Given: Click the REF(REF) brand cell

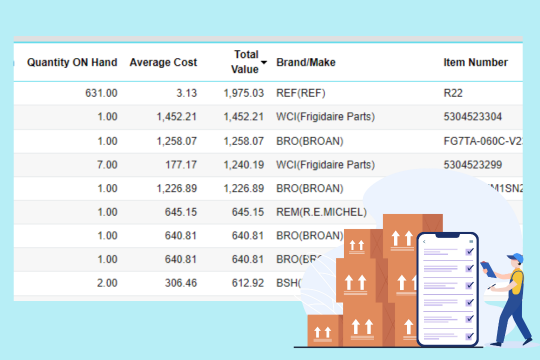Looking at the screenshot, I should tap(301, 93).
